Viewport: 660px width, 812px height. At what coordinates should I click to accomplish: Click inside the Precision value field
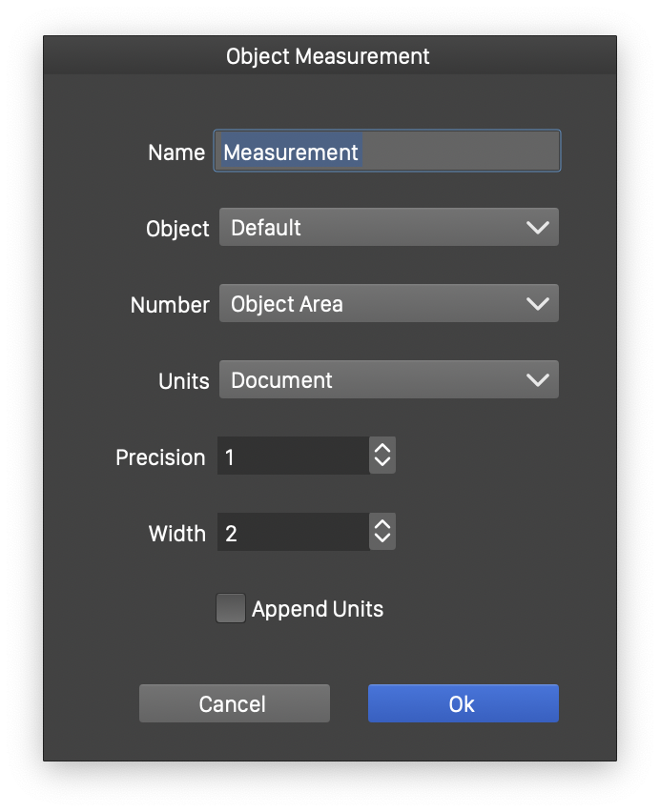[293, 457]
